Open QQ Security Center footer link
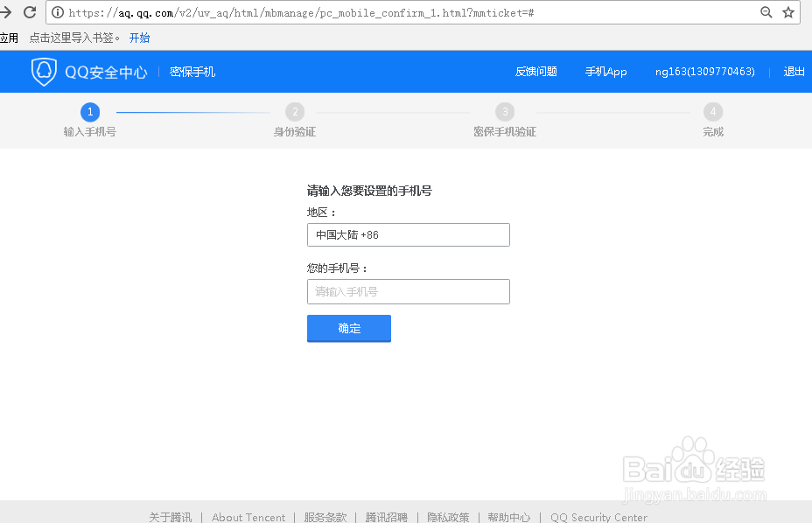This screenshot has height=523, width=812. [x=598, y=517]
